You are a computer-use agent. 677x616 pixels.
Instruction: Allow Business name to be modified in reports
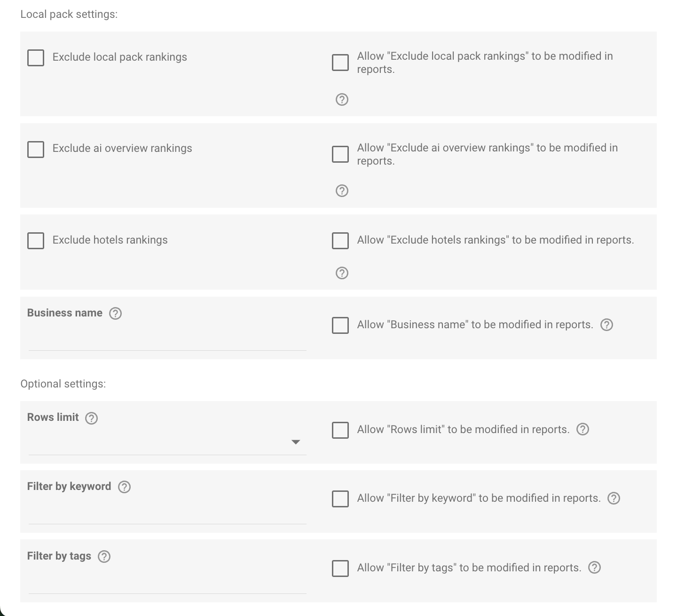pyautogui.click(x=340, y=324)
